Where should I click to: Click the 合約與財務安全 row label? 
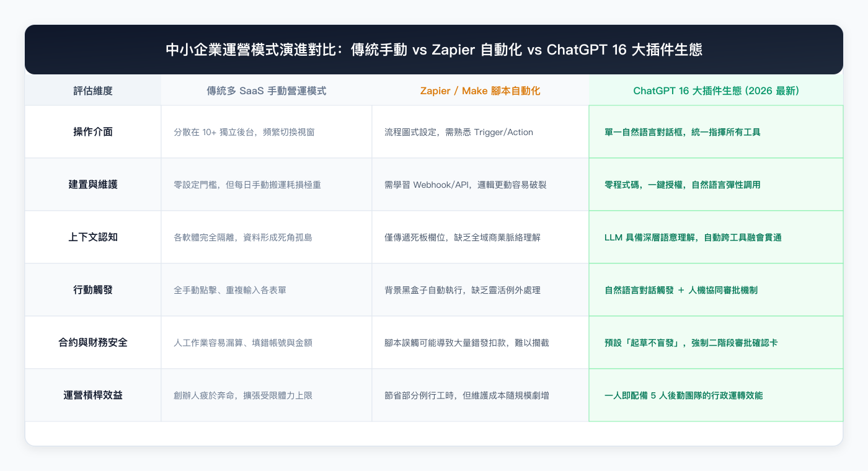[93, 343]
